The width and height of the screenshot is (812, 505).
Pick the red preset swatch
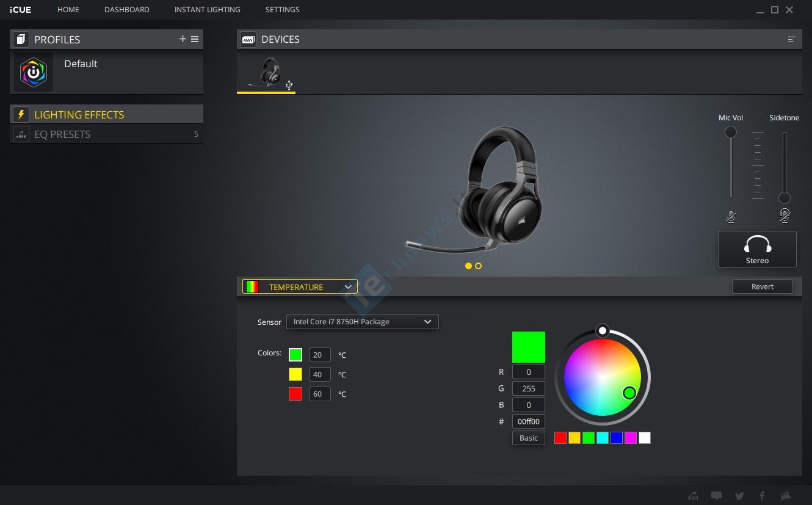[560, 438]
